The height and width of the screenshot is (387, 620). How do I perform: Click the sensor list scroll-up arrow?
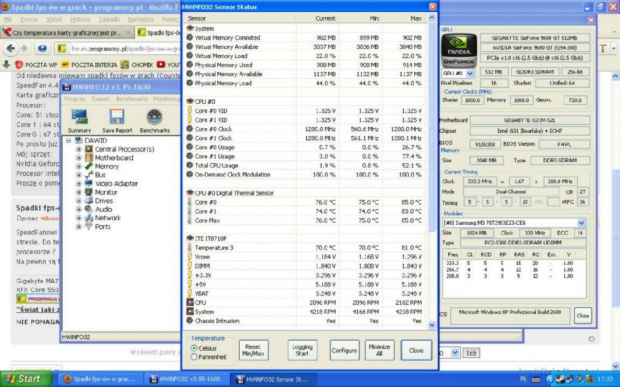(x=432, y=18)
